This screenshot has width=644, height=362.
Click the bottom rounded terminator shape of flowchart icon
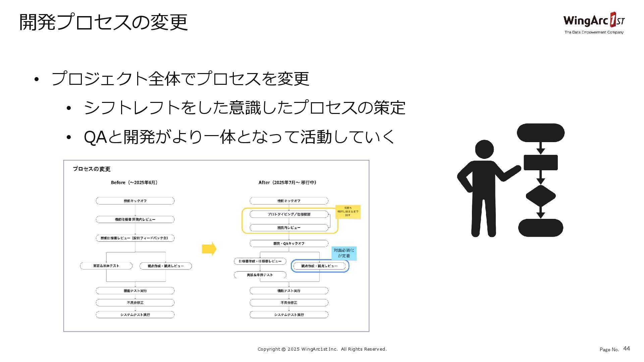point(540,228)
